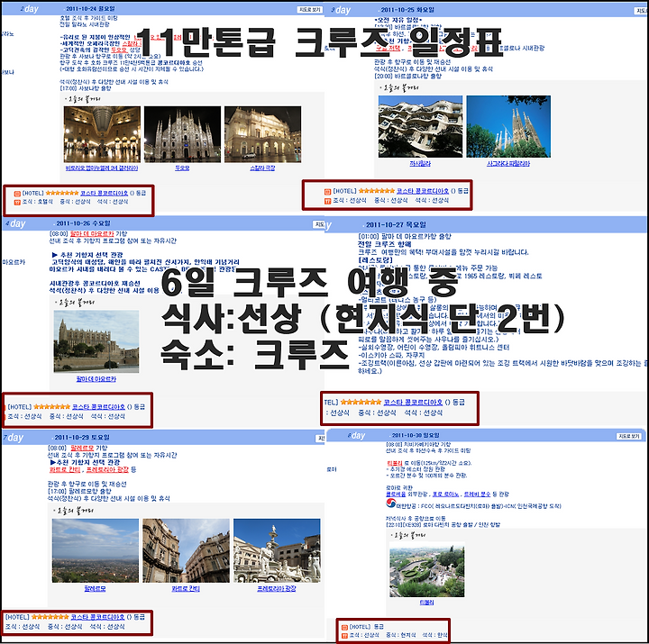Click the [20:00] 바르셀로나항 출발 line

(x=407, y=76)
